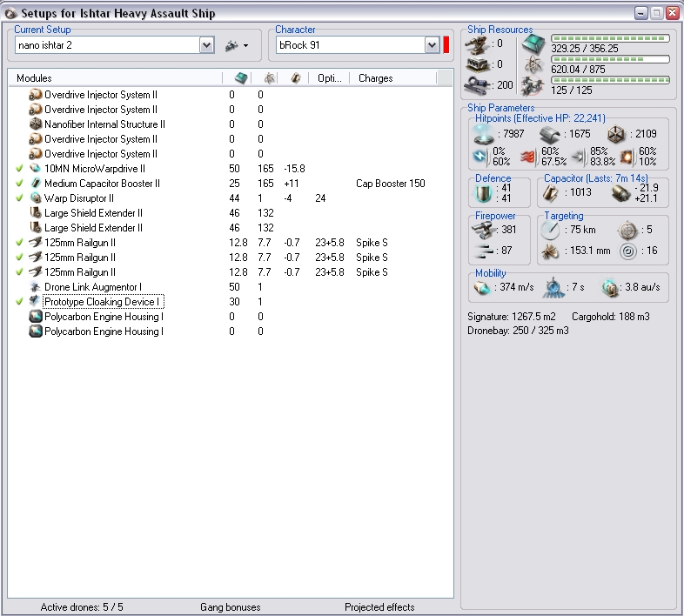Click the max velocity icon showing 374 m/s
Screen dimensions: 684x616
(x=481, y=287)
